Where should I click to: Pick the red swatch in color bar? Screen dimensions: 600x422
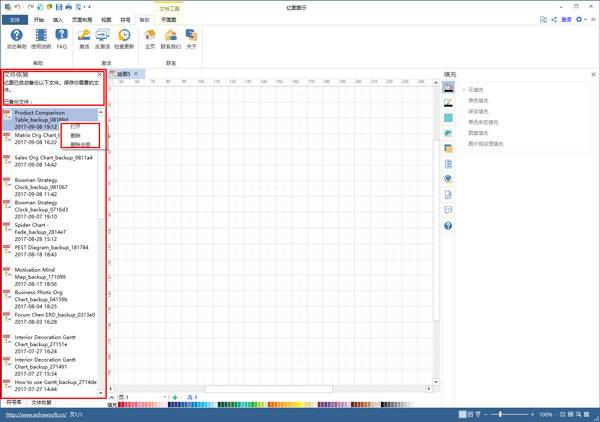point(122,404)
